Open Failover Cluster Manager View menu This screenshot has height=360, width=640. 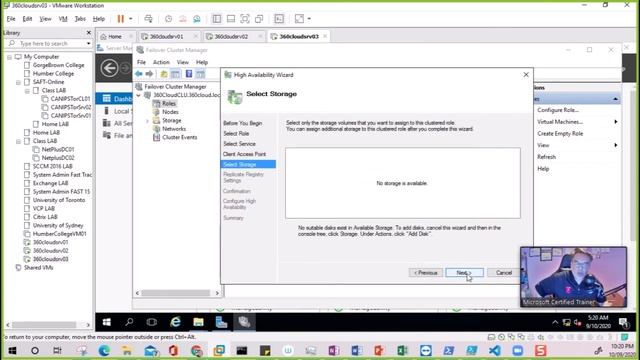tap(182, 62)
